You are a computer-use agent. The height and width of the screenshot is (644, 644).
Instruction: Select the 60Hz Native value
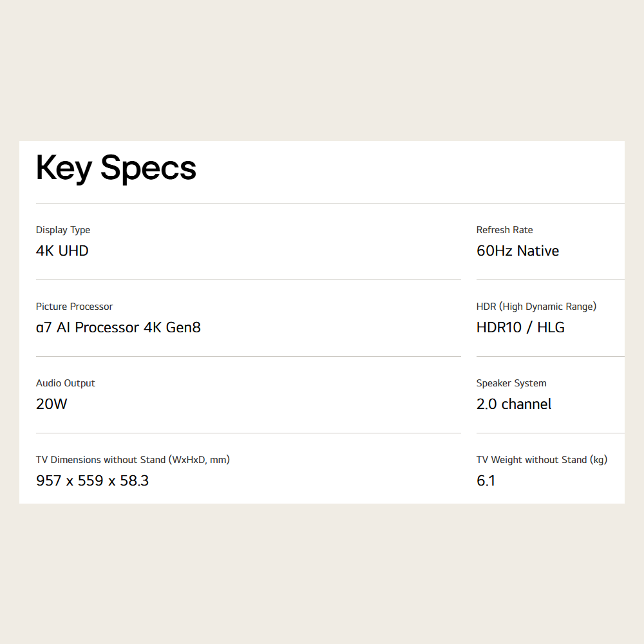pos(518,251)
